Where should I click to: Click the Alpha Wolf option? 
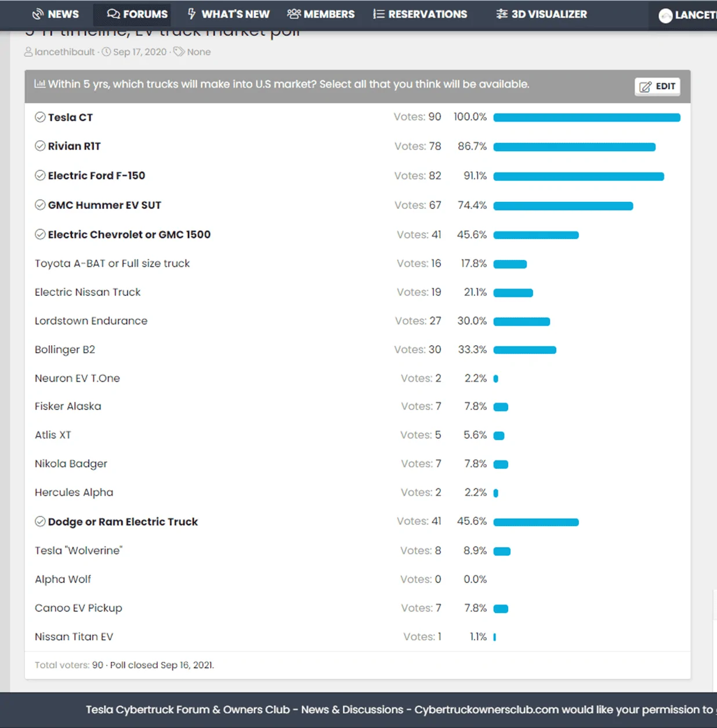(x=63, y=579)
